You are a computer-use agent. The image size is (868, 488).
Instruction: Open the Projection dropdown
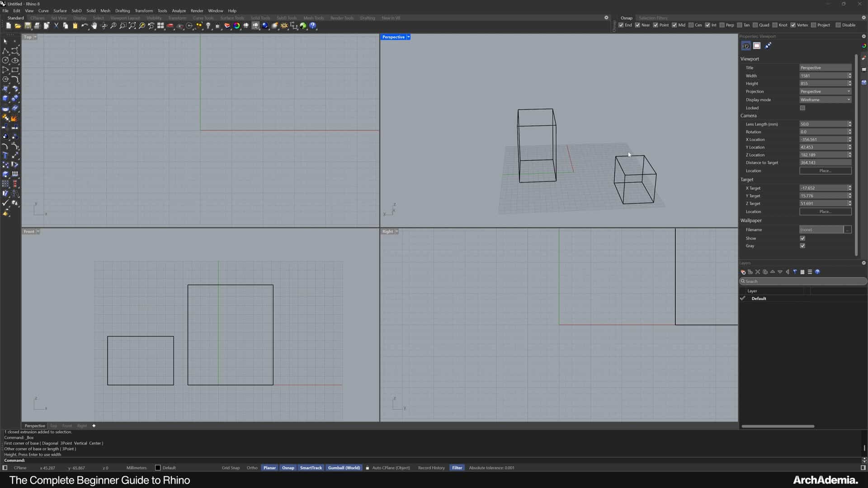(x=825, y=91)
